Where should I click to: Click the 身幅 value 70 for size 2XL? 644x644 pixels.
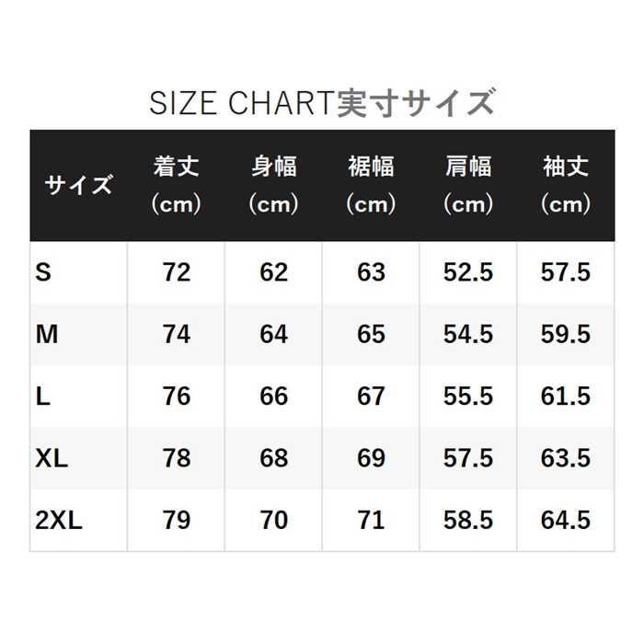coord(273,520)
